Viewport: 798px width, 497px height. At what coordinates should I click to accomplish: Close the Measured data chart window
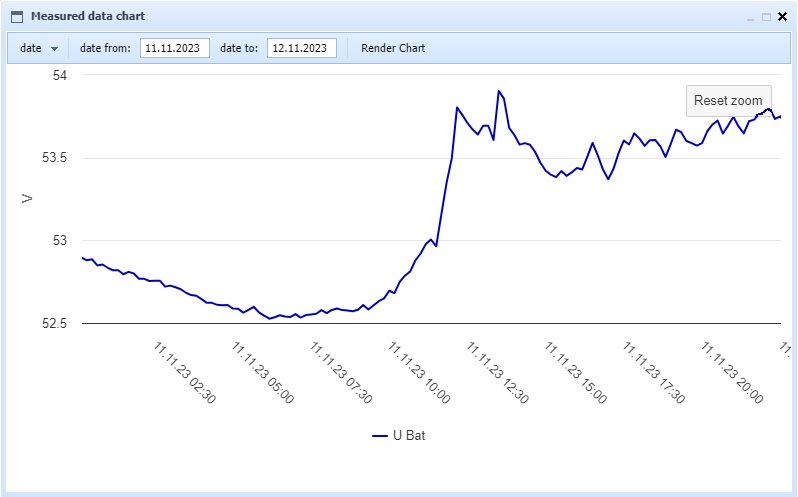783,17
